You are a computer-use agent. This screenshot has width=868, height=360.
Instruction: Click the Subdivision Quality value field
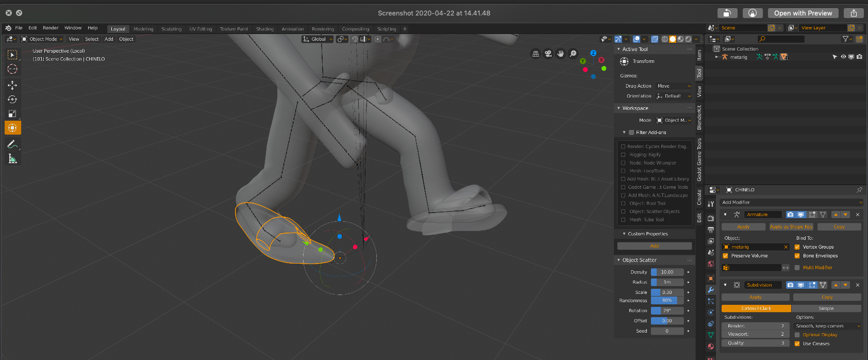[x=755, y=343]
